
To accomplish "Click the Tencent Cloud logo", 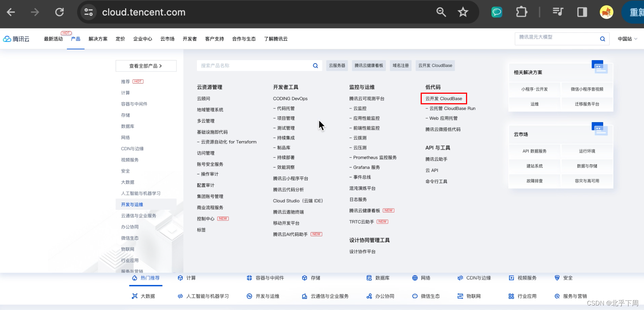I will tap(16, 39).
